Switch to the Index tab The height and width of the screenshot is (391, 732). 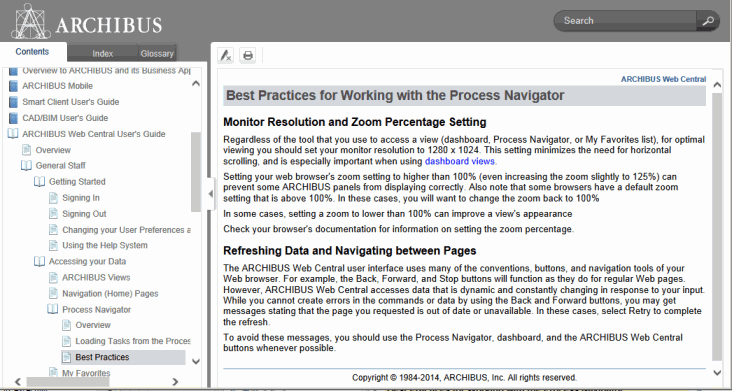pos(103,54)
